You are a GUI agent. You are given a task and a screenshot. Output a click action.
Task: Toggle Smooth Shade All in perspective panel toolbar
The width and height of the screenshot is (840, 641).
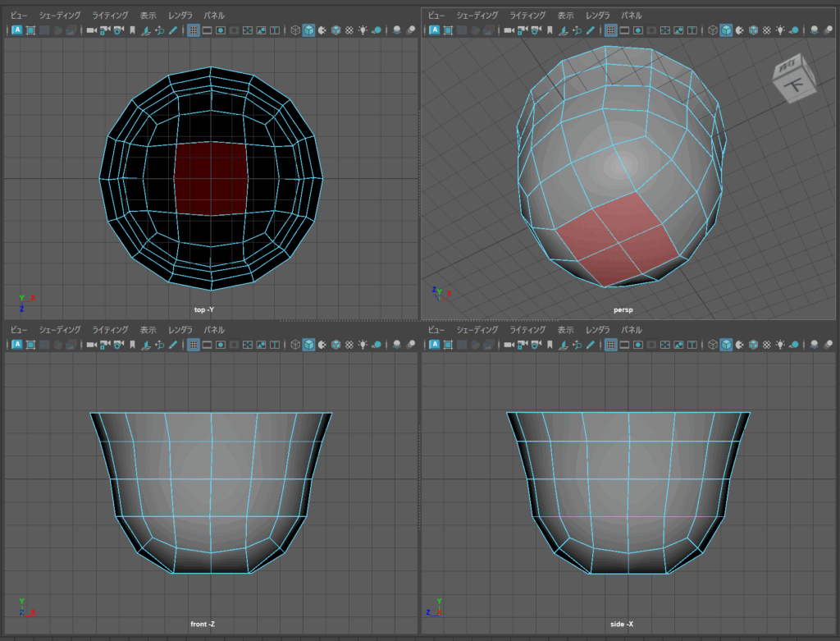[725, 30]
